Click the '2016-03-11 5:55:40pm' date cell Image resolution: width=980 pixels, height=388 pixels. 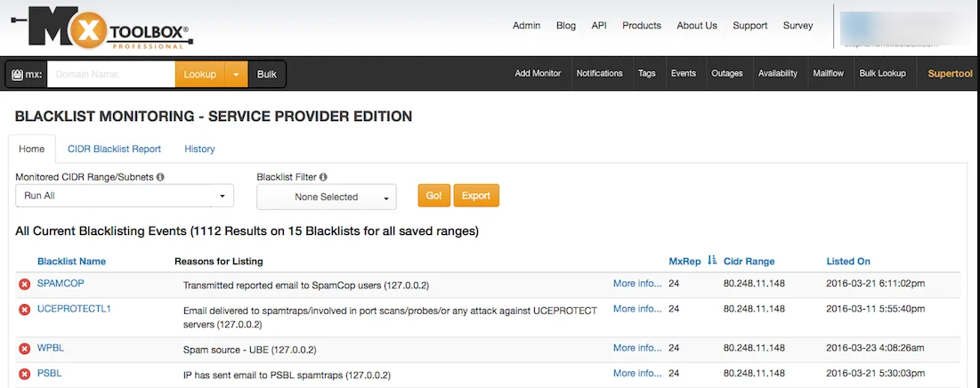[875, 309]
